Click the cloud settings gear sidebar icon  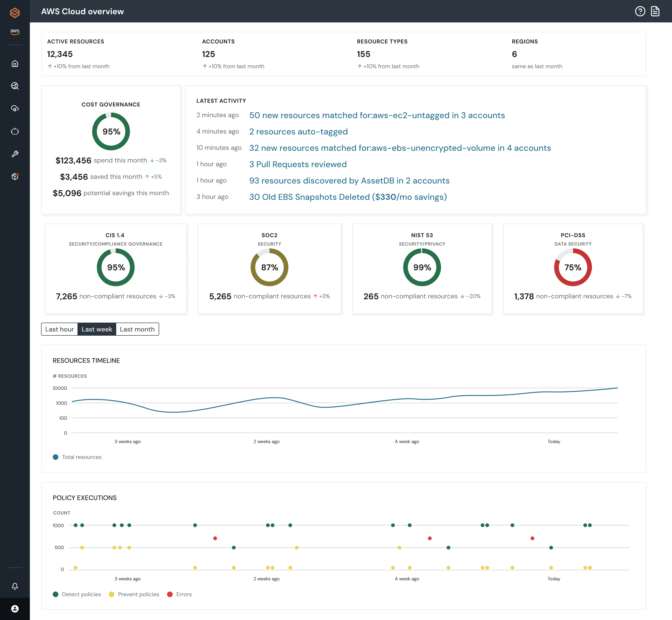15,108
